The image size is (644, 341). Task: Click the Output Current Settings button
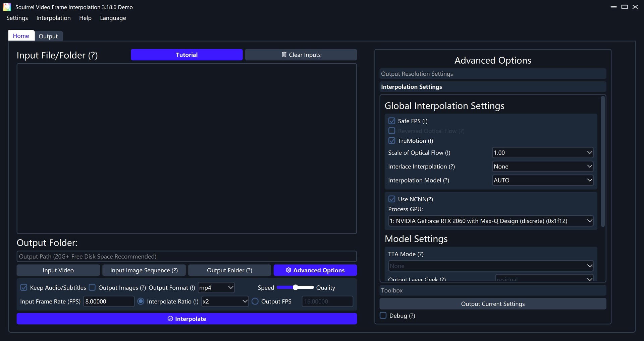pos(492,304)
